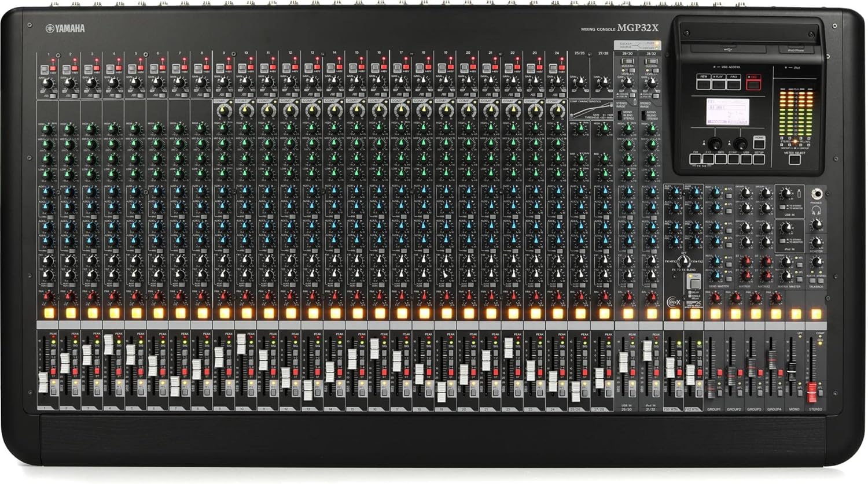The height and width of the screenshot is (484, 868).
Task: Select the FX2 effect button
Action: point(708,157)
